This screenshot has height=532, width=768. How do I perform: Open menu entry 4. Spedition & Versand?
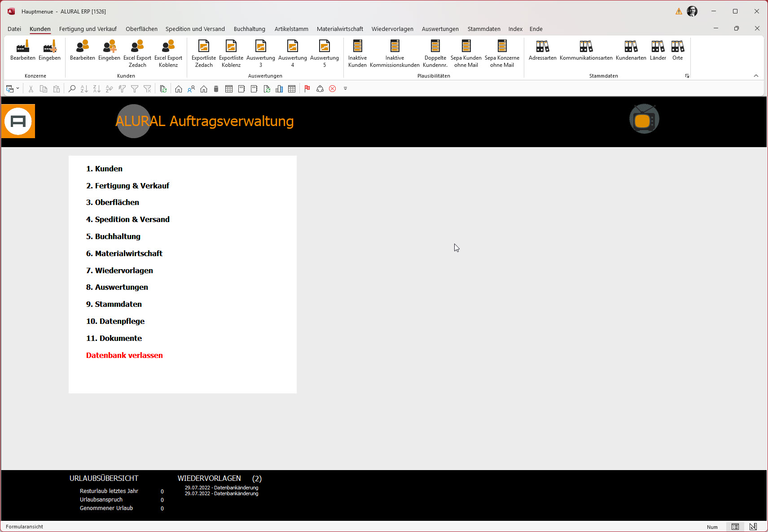(127, 219)
